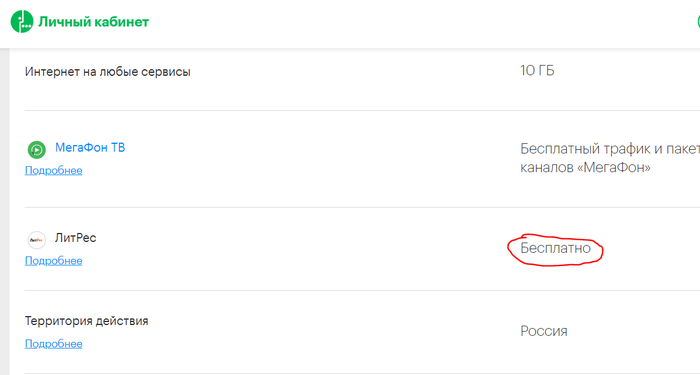Viewport: 700px width, 375px height.
Task: Select the Территория действия label
Action: (x=87, y=321)
